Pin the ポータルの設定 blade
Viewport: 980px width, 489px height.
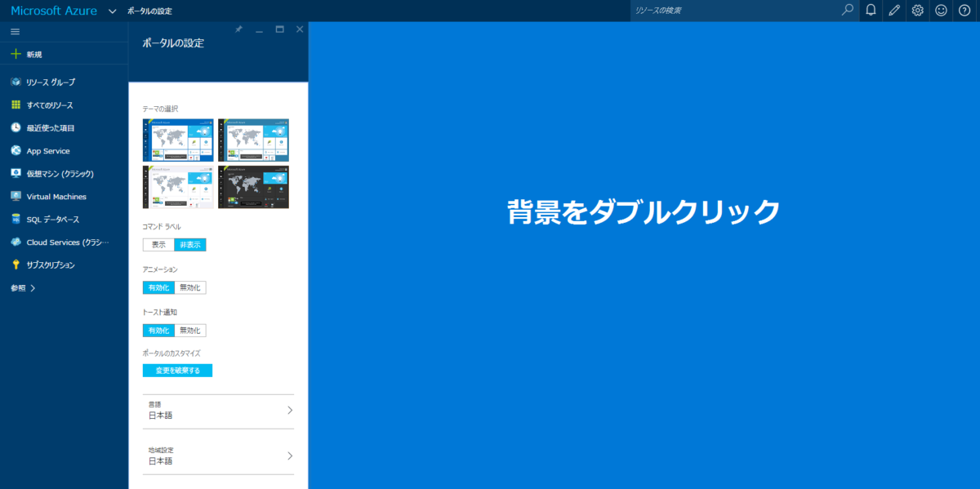click(x=238, y=29)
